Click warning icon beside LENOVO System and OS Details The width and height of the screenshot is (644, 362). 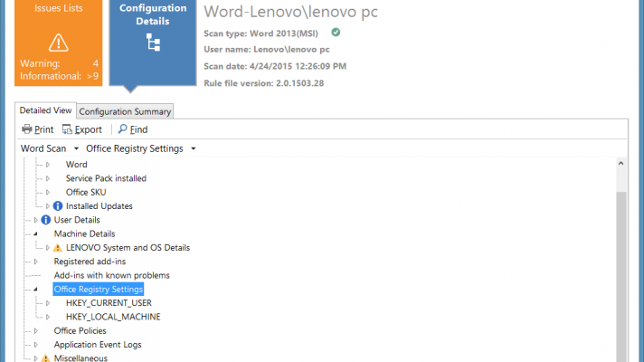click(58, 248)
